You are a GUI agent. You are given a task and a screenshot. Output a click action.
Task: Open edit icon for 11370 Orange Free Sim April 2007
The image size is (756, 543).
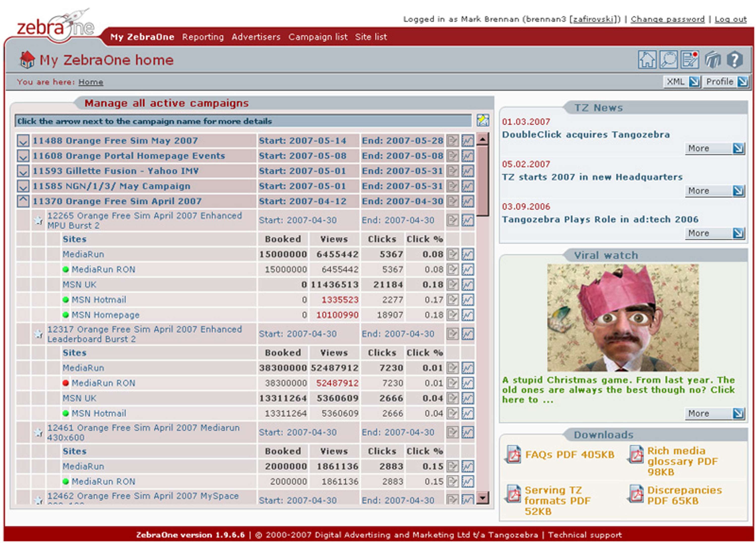453,201
